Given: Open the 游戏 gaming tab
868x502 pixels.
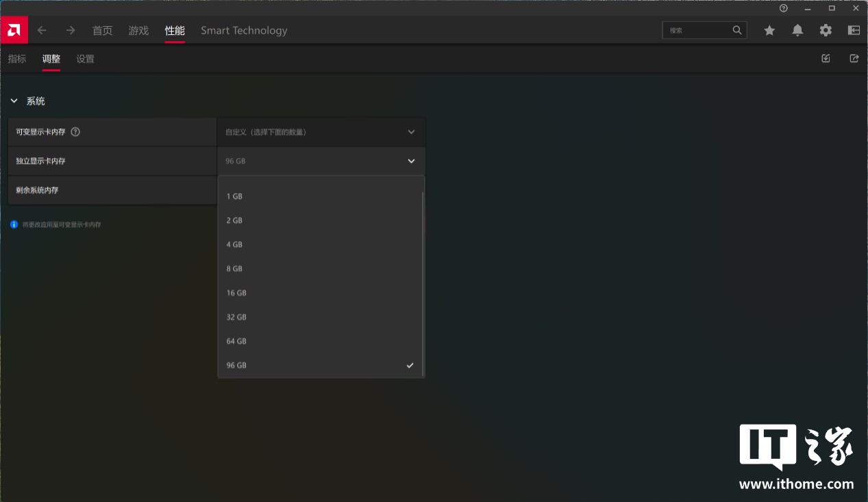Looking at the screenshot, I should pyautogui.click(x=138, y=30).
